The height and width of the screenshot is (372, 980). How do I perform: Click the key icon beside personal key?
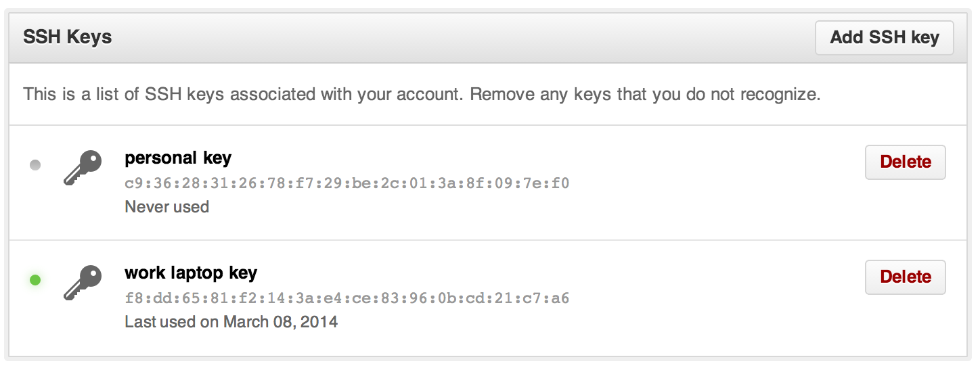(x=83, y=168)
